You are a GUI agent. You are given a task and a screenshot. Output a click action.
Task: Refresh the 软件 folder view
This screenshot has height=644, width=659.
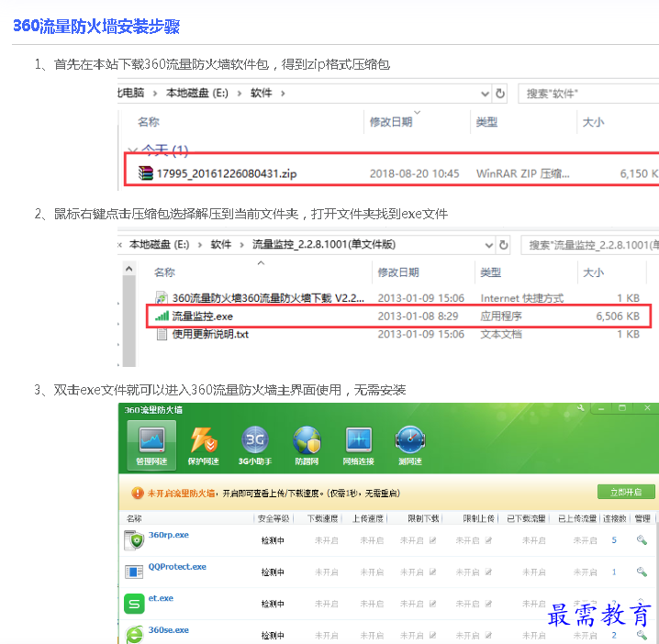click(500, 94)
